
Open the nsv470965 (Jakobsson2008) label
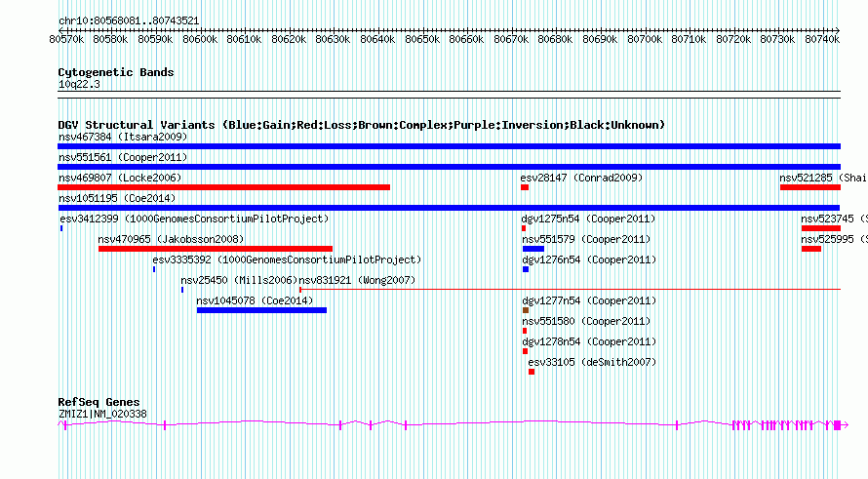[171, 239]
